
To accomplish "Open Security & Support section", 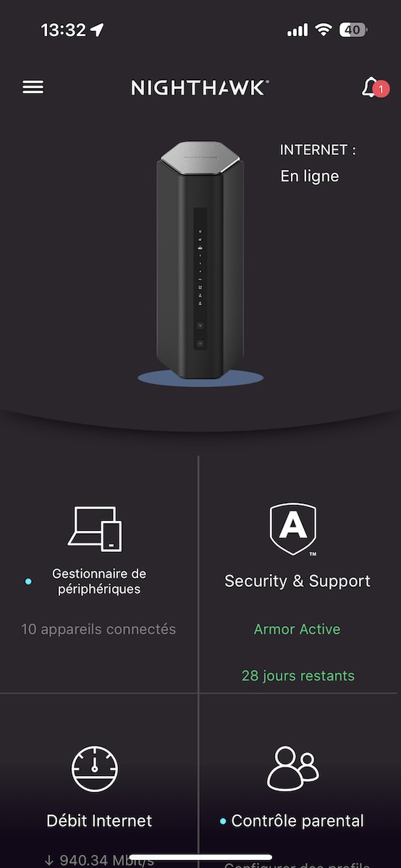I will [297, 582].
